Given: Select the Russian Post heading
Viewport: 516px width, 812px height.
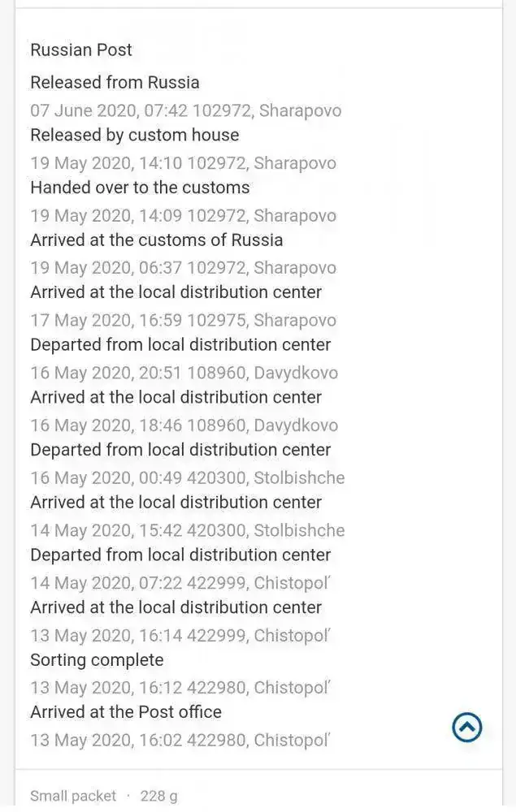Looking at the screenshot, I should (x=81, y=50).
